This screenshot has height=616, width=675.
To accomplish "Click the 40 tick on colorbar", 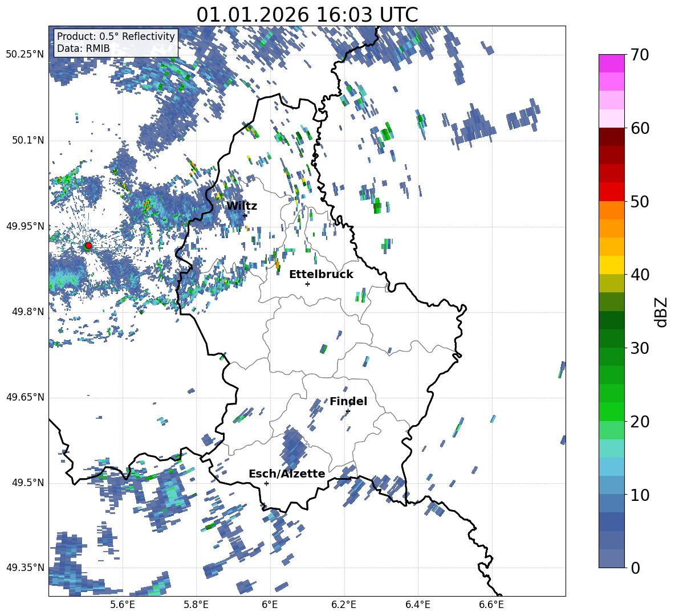I will pyautogui.click(x=640, y=275).
